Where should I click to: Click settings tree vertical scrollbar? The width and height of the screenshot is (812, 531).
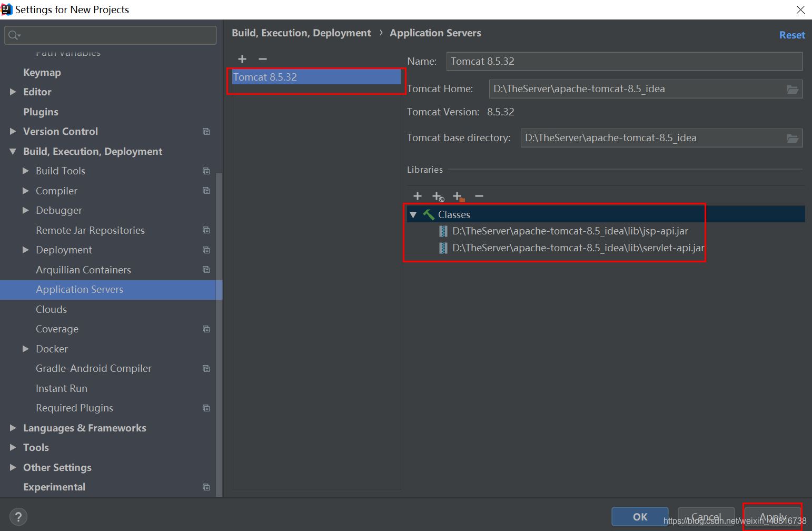219,335
